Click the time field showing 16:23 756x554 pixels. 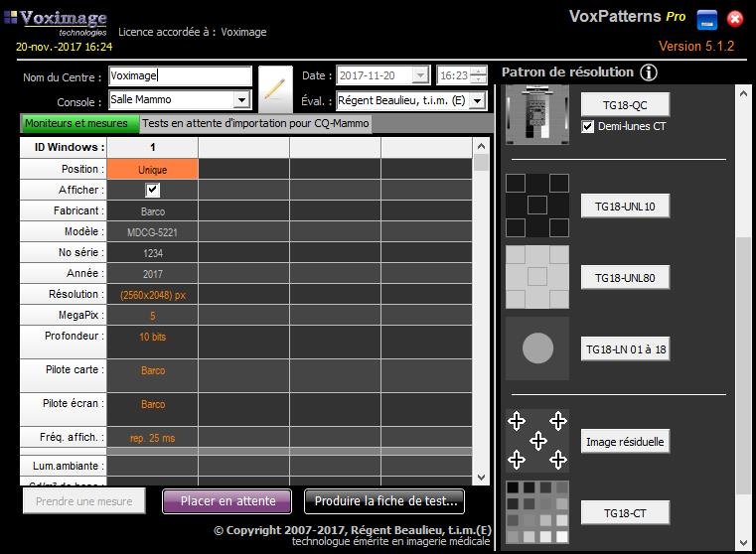point(454,75)
